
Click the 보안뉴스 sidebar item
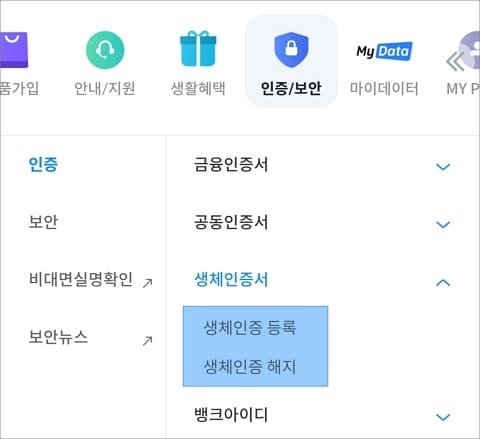coord(58,337)
